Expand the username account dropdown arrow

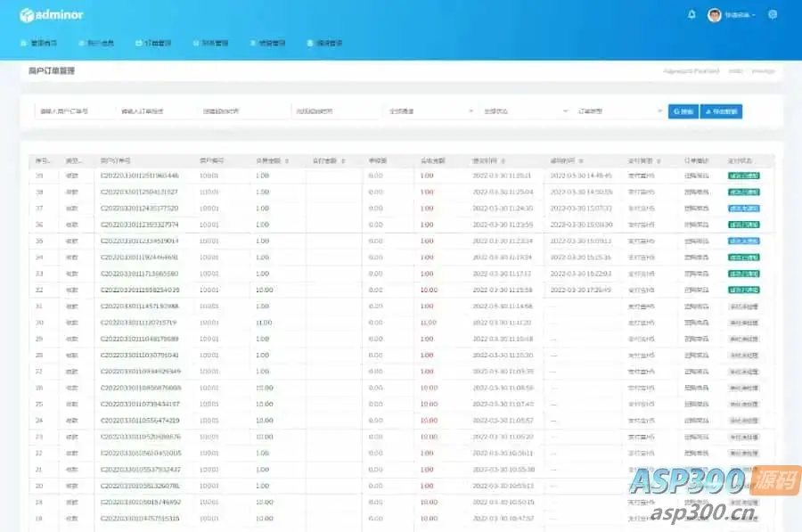coord(753,15)
